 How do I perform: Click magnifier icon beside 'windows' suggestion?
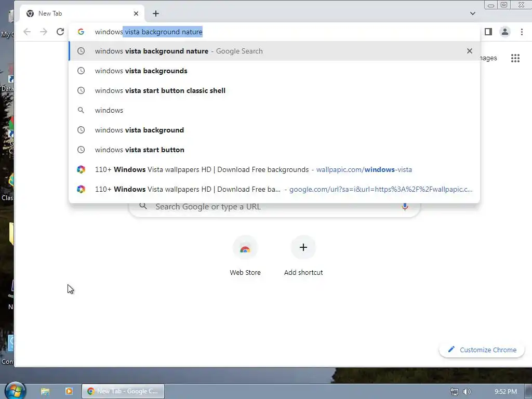click(x=81, y=110)
